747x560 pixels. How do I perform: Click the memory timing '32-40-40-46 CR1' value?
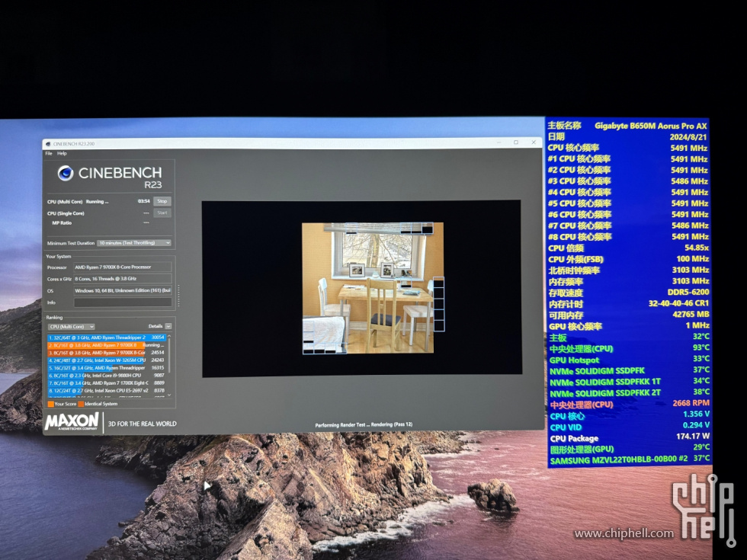pos(678,303)
